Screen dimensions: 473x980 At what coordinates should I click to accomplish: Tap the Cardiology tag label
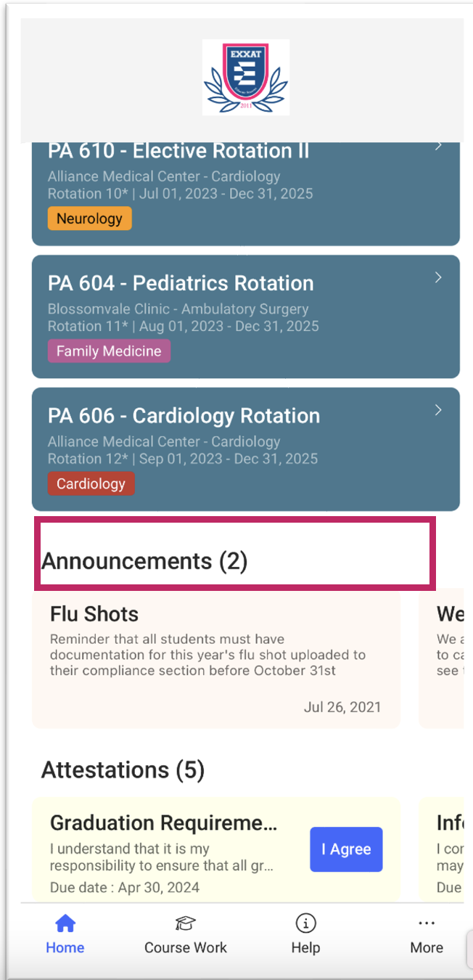91,484
